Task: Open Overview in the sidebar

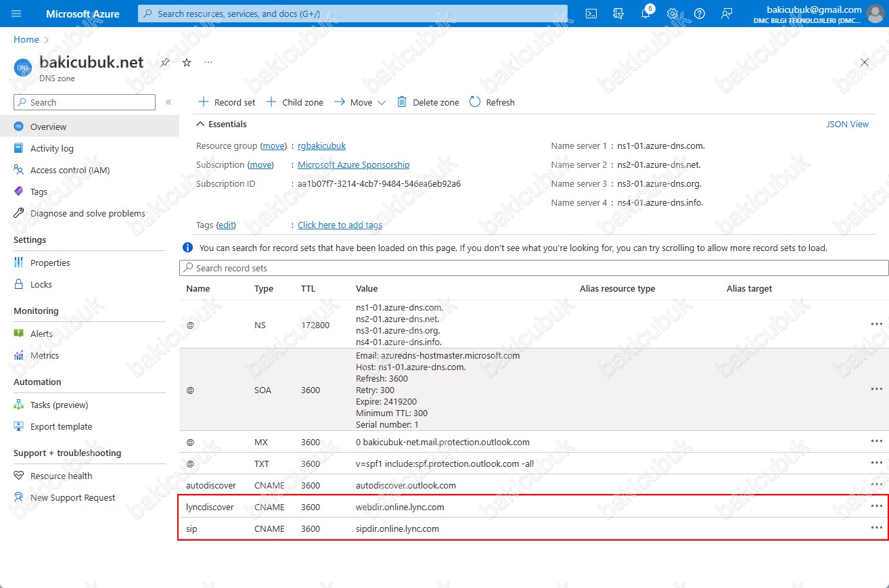Action: (x=89, y=127)
